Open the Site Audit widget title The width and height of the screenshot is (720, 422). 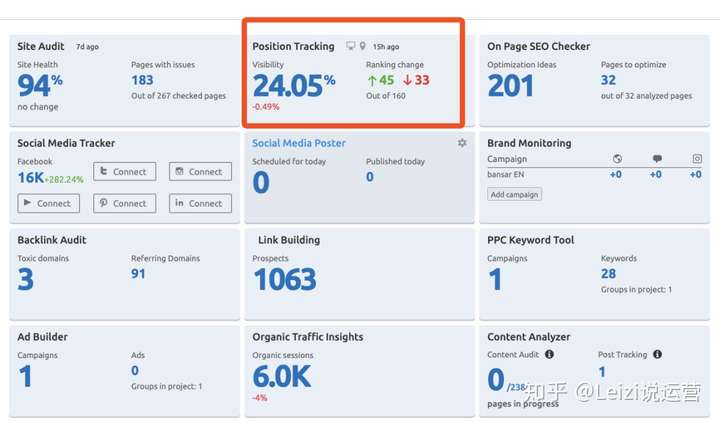coord(41,46)
